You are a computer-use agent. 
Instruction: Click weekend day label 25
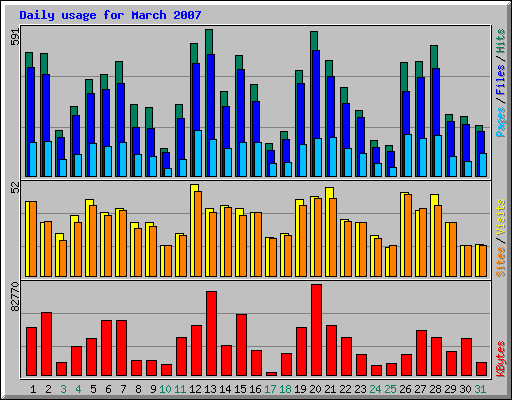(x=390, y=389)
